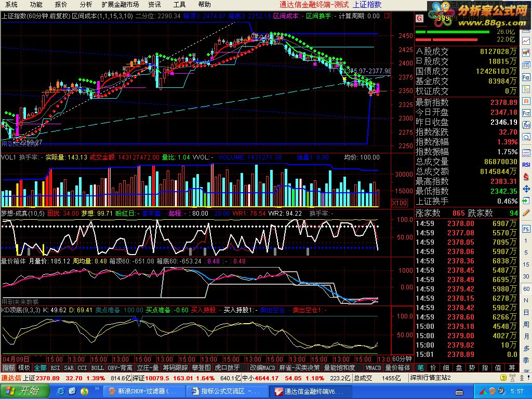The image size is (532, 399).
Task: Click the F12 icon in right toolbar
Action: pyautogui.click(x=526, y=113)
